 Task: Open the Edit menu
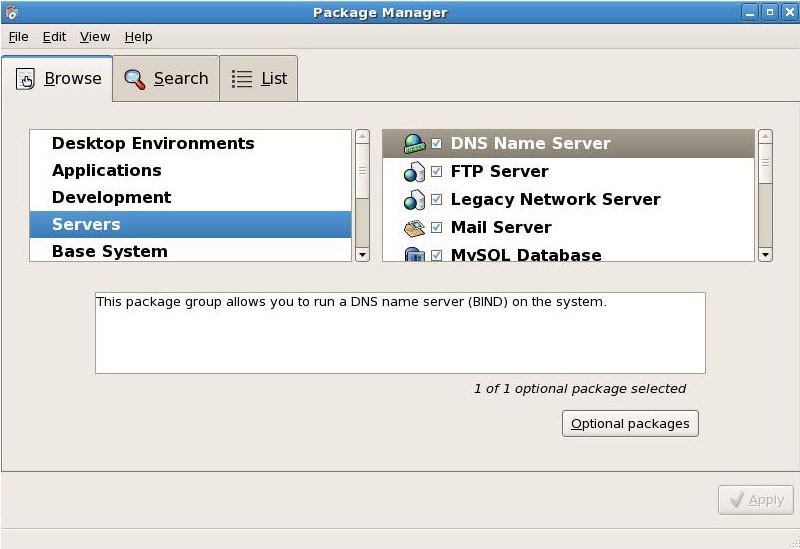54,37
